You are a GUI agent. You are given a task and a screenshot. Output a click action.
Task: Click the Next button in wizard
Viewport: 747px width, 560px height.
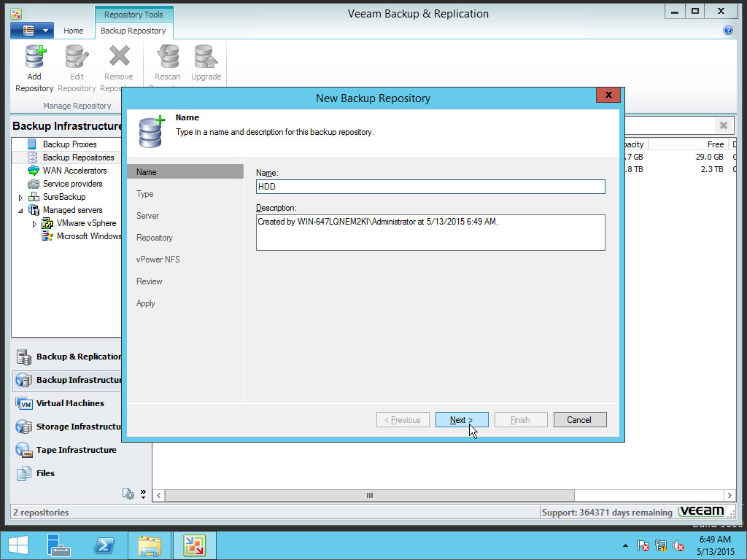pos(462,420)
